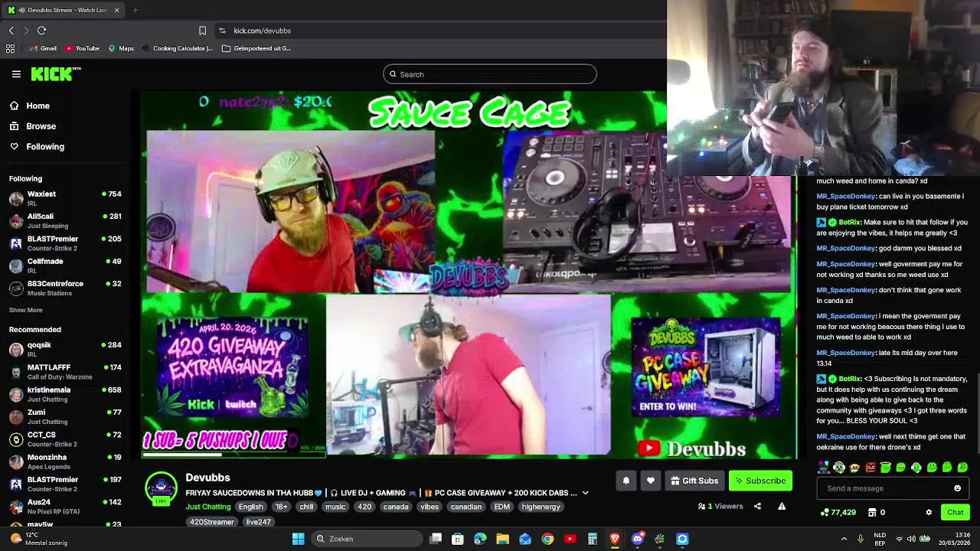Click the share stream icon

point(757,506)
